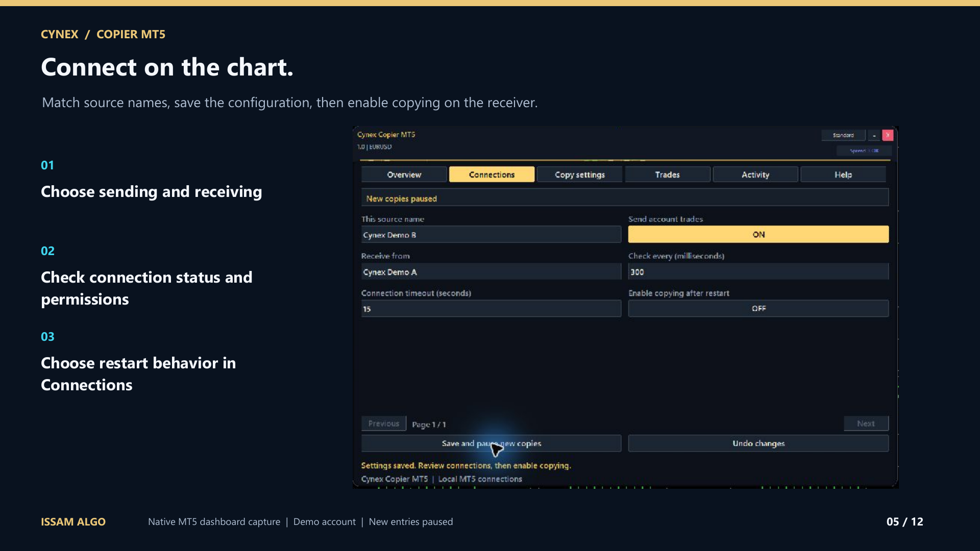Click the Next page button
This screenshot has width=980, height=551.
click(x=866, y=423)
